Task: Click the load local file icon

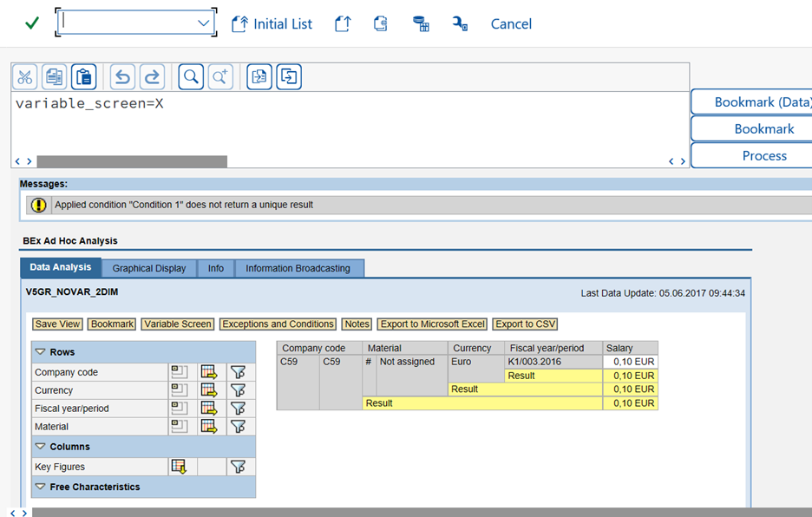Action: point(259,77)
